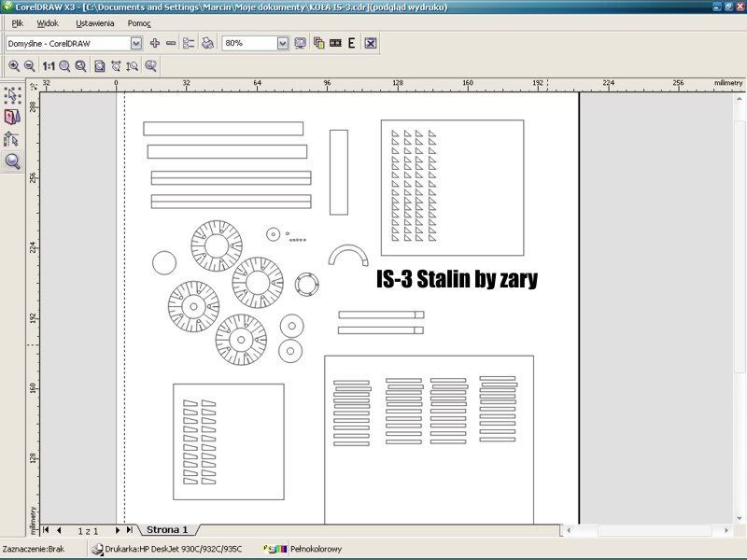Open the Widok menu
The width and height of the screenshot is (747, 560).
(x=48, y=22)
